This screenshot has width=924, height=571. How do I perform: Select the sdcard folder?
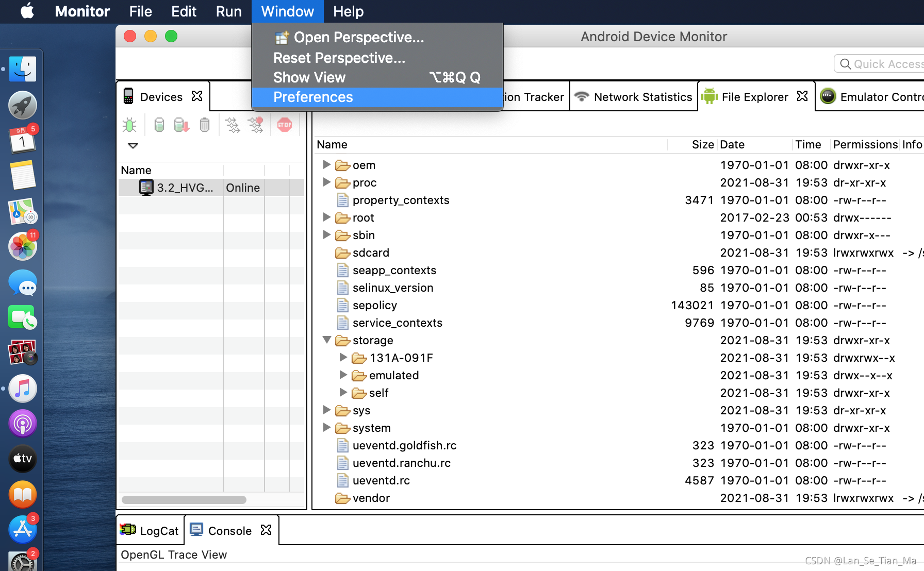click(370, 253)
